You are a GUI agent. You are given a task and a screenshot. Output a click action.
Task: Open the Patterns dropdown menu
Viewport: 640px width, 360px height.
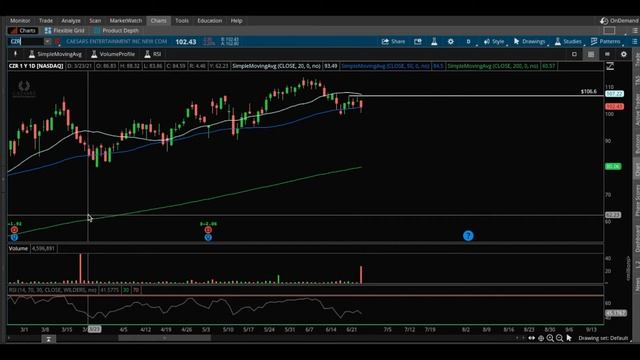coord(606,42)
